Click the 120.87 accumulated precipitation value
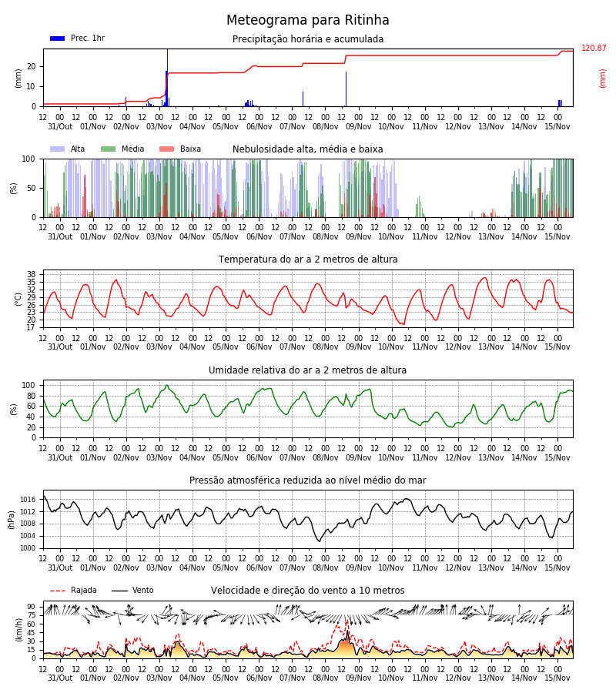The width and height of the screenshot is (616, 693). [594, 48]
